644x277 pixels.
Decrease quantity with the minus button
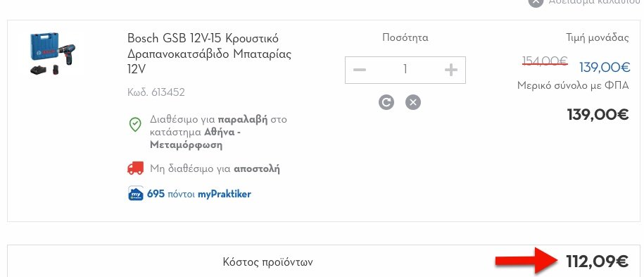[360, 70]
